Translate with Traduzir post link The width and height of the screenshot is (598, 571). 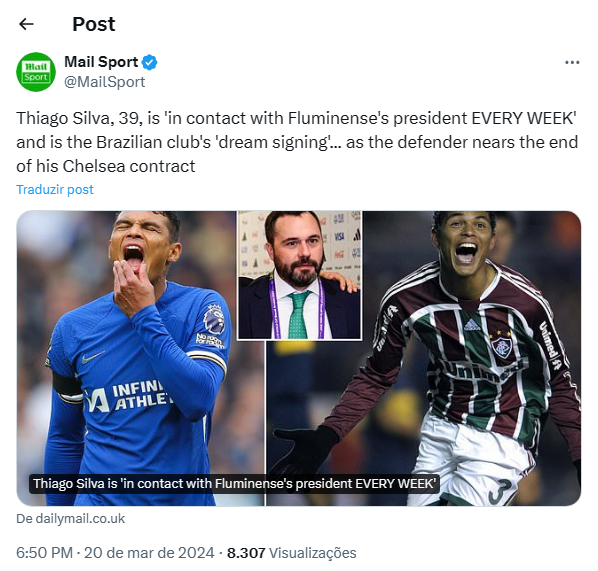click(x=55, y=189)
